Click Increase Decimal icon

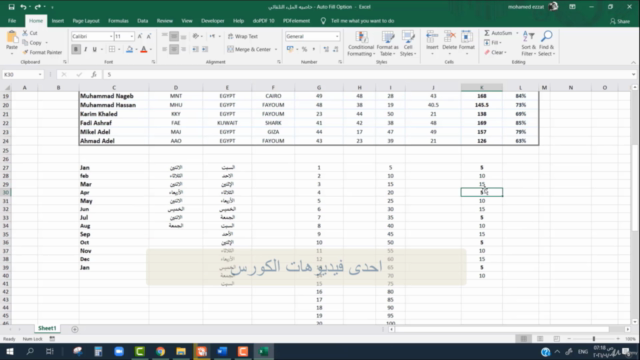click(326, 49)
